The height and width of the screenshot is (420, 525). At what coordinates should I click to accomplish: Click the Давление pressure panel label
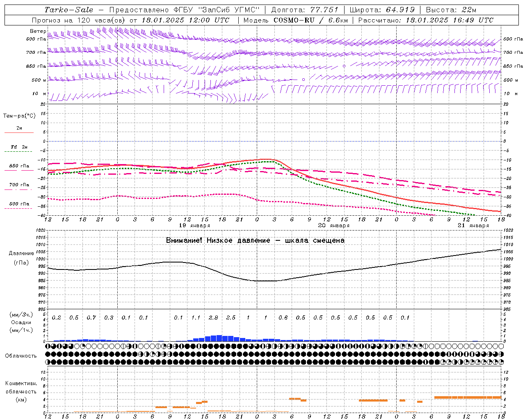click(21, 253)
